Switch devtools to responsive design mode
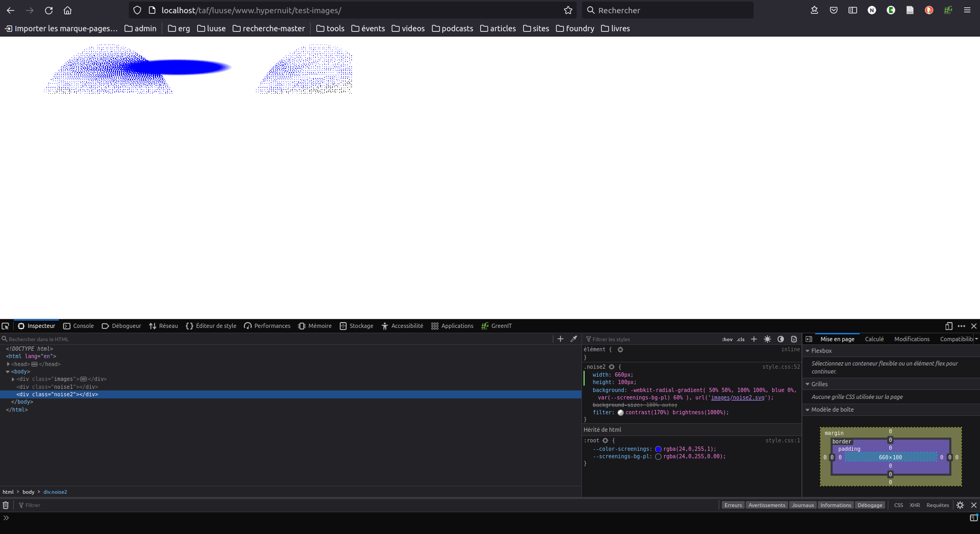 [x=949, y=326]
